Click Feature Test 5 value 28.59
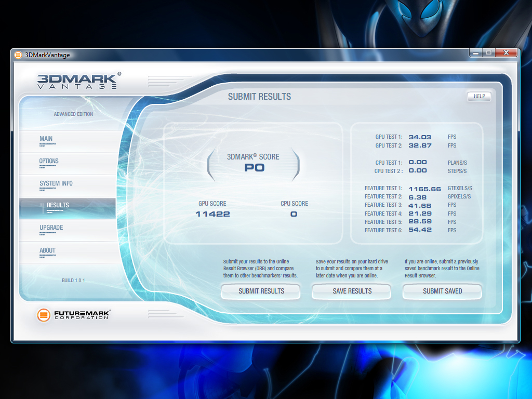Screen dimensions: 532x399 [420, 221]
